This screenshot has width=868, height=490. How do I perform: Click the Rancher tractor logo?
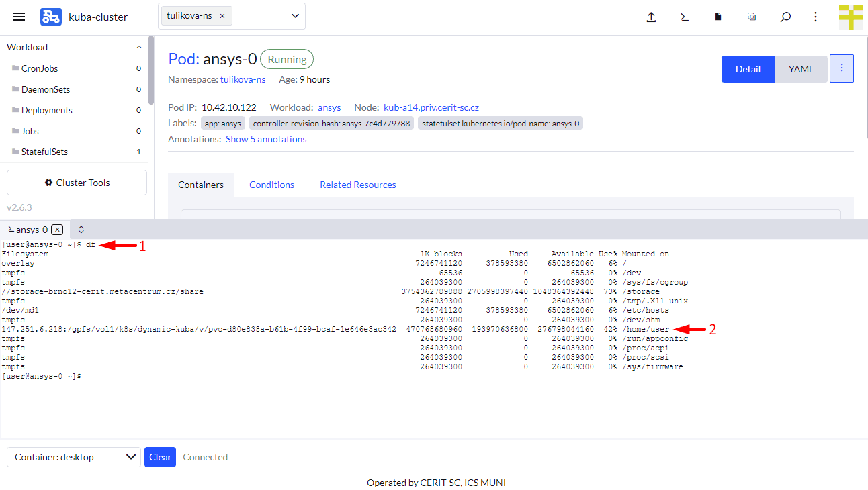point(50,17)
